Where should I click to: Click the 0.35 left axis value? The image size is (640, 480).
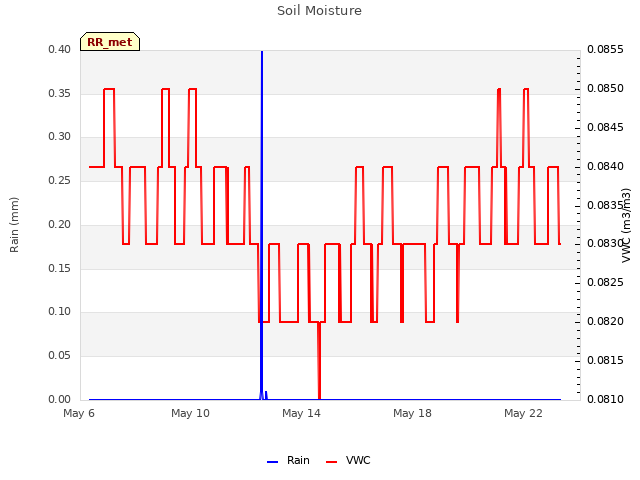59,93
